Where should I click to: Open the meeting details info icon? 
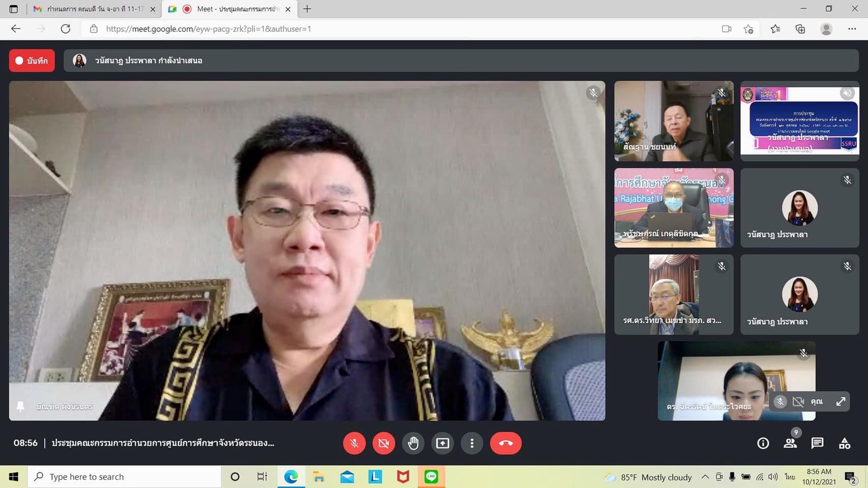point(763,443)
